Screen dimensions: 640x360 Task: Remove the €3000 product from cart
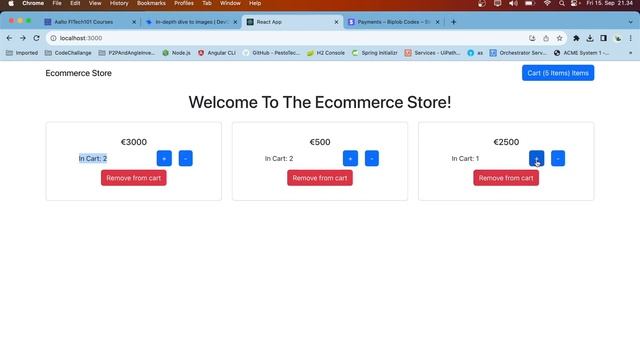click(x=134, y=178)
